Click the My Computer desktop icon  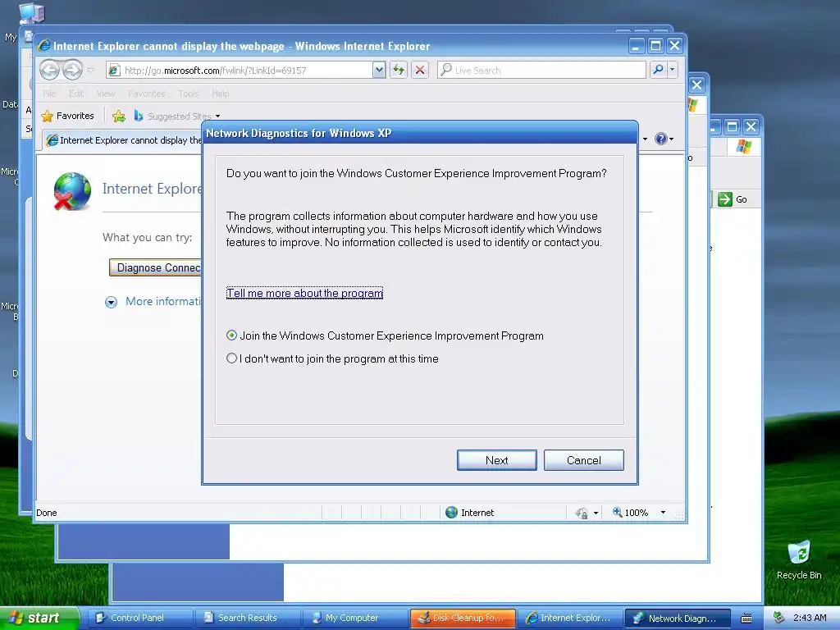tap(31, 13)
